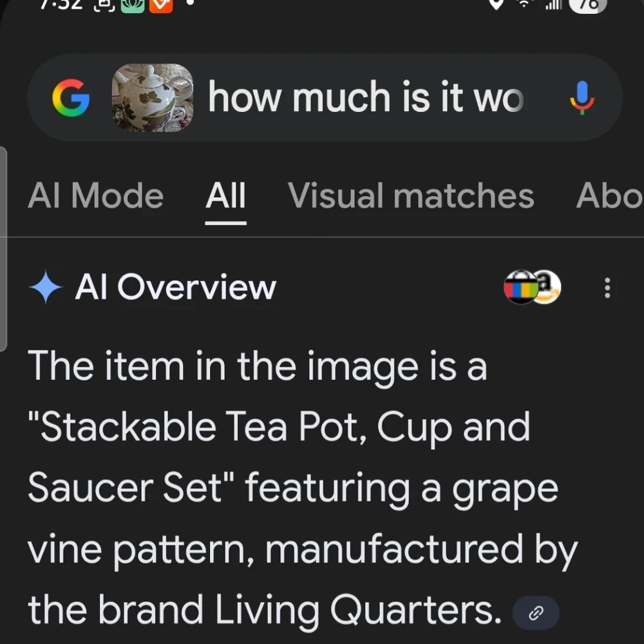This screenshot has width=644, height=644.
Task: Tap the AI Overview heading
Action: 175,287
